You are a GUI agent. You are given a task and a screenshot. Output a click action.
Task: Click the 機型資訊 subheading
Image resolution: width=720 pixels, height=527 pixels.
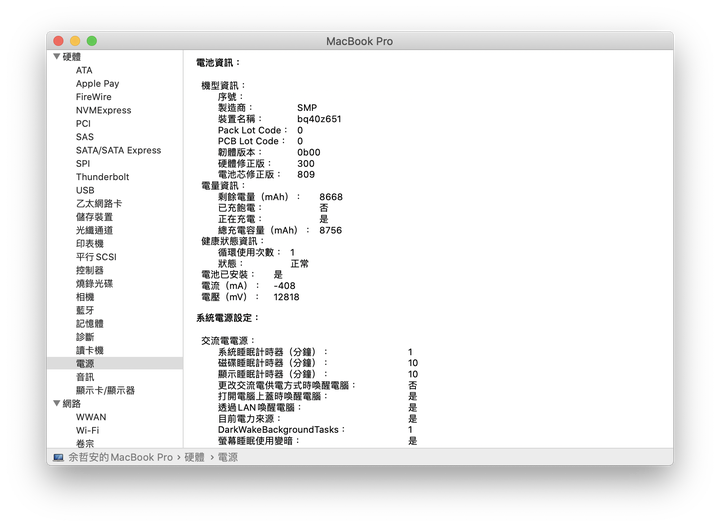223,85
